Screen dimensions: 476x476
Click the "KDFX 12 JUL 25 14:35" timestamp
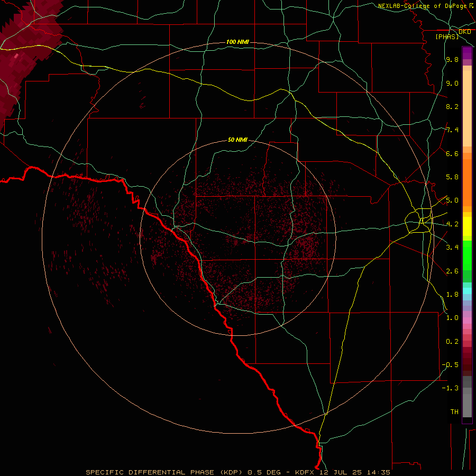(x=342, y=472)
